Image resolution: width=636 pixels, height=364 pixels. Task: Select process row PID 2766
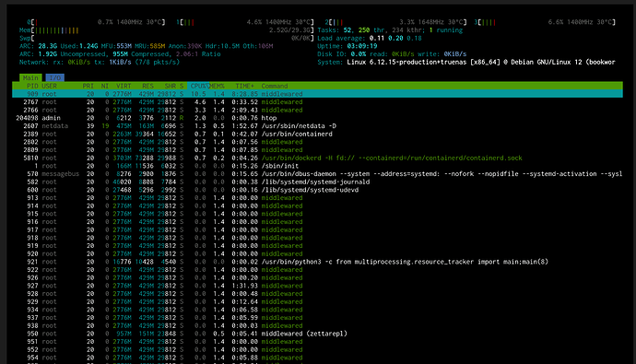[317, 110]
